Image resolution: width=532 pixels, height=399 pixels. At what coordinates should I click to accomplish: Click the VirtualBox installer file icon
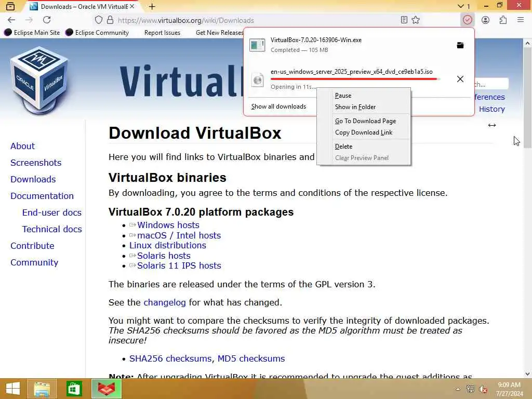(x=257, y=45)
